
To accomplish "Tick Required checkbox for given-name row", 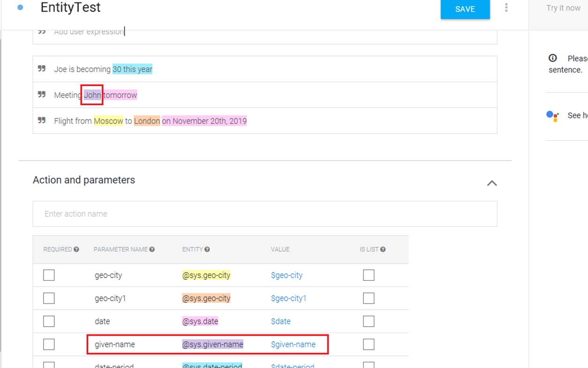I will (x=49, y=345).
